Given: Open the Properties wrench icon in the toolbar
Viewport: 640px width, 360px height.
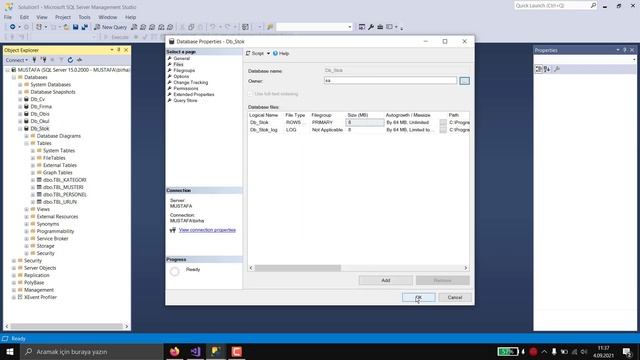Looking at the screenshot, I should click(371, 27).
